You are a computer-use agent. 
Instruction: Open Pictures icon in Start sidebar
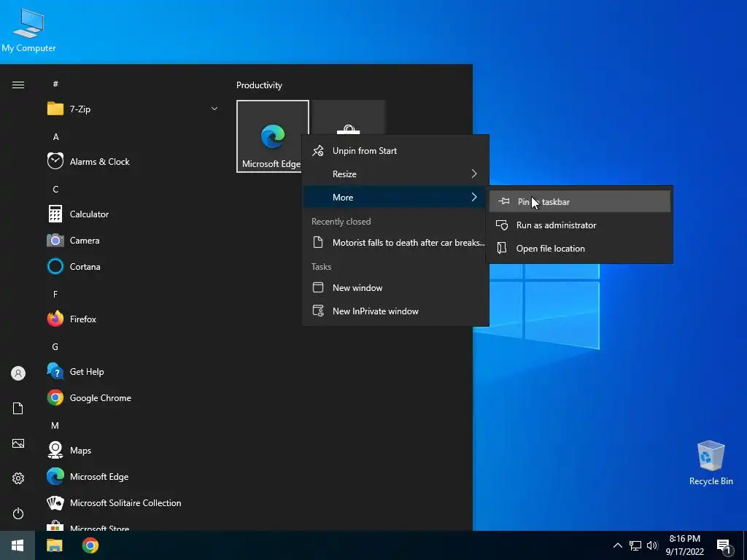(x=18, y=443)
